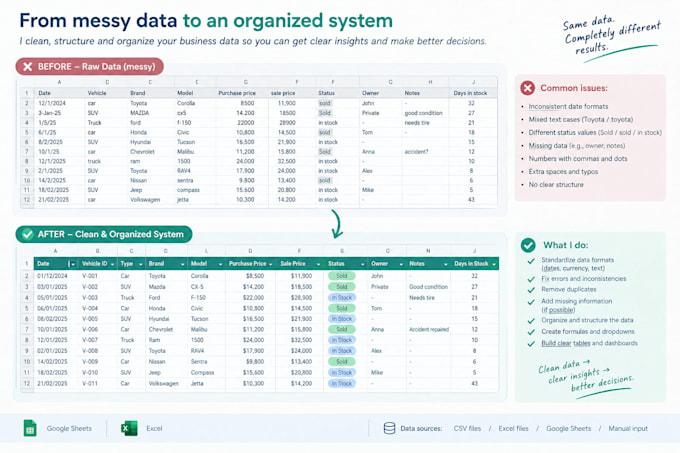Click the check icon in the AFTER badge
The image size is (680, 453).
click(27, 235)
